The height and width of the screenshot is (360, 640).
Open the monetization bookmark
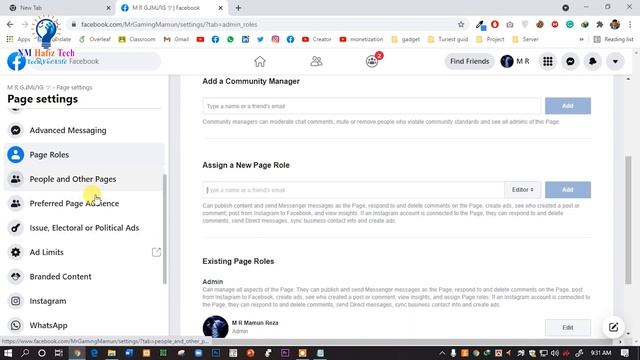[361, 39]
